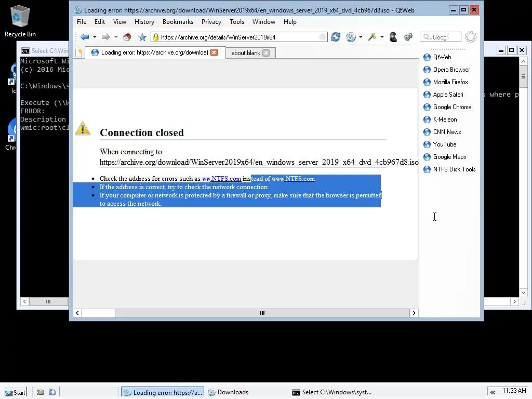Open the Tools menu
The image size is (532, 399).
(x=236, y=22)
